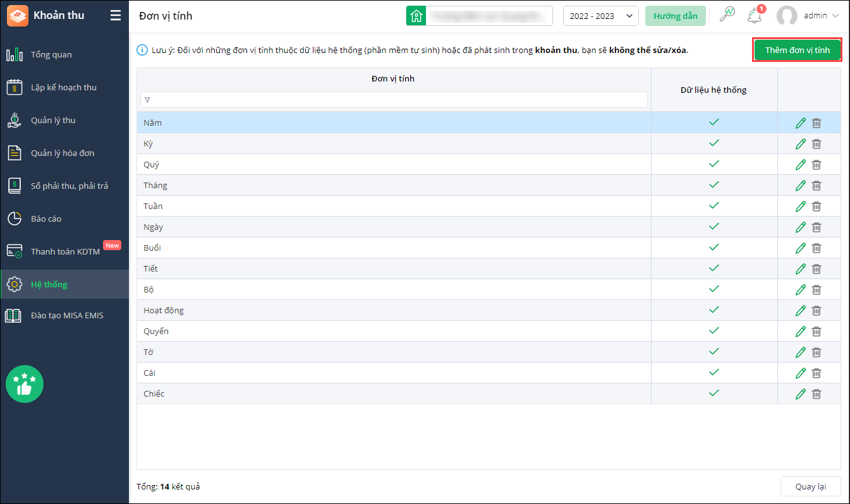This screenshot has width=850, height=504.
Task: Click the system-data checkmark in Năm row
Action: [714, 123]
